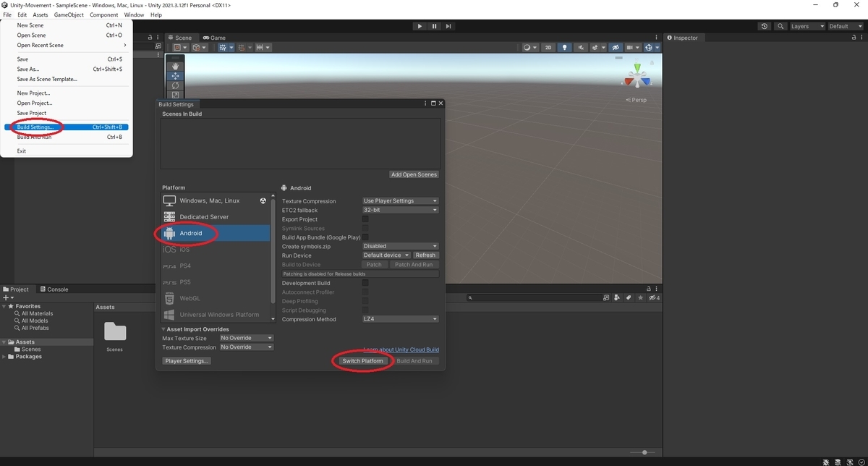The image size is (868, 466).
Task: Click the orientation gizmo in Scene view
Action: [x=637, y=77]
